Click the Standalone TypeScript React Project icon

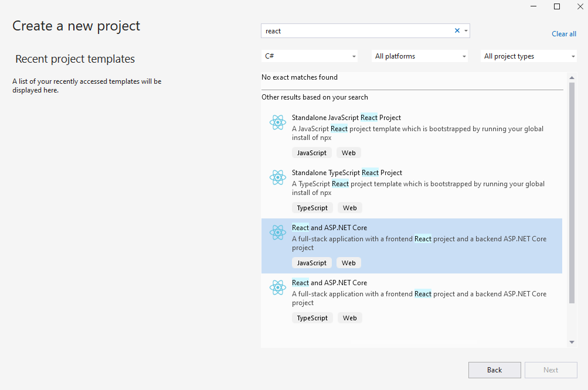[x=277, y=177]
